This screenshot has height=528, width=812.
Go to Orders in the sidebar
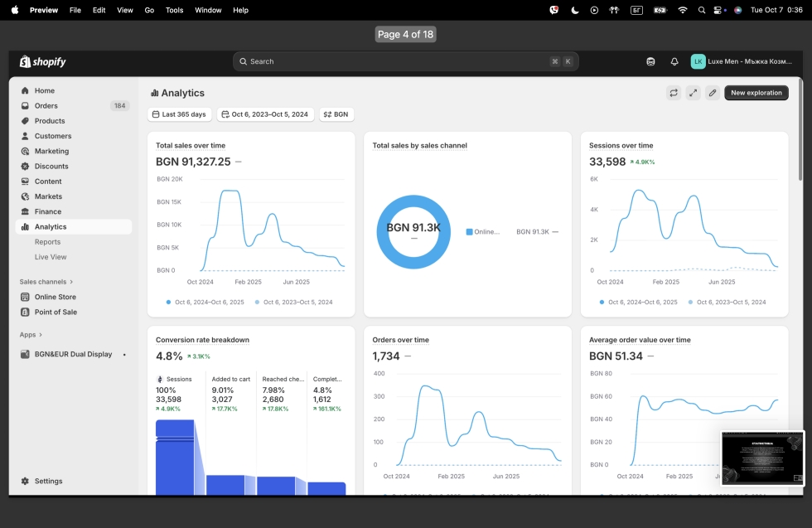tap(46, 106)
